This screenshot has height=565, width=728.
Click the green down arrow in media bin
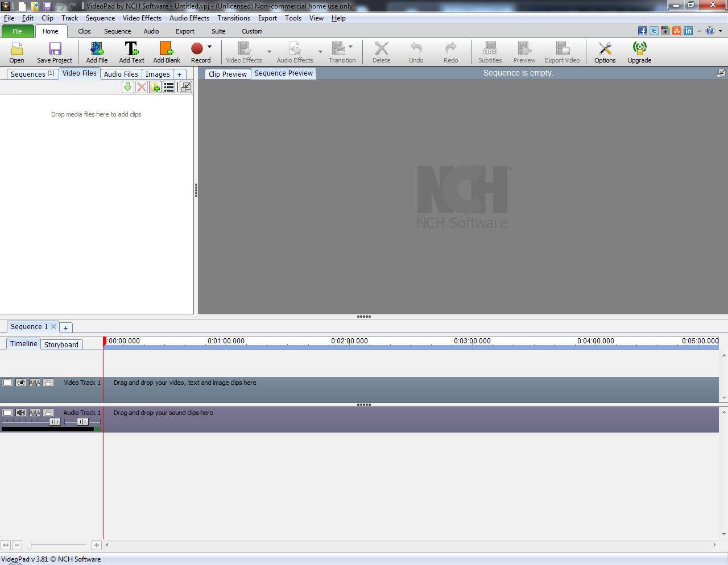(x=128, y=87)
